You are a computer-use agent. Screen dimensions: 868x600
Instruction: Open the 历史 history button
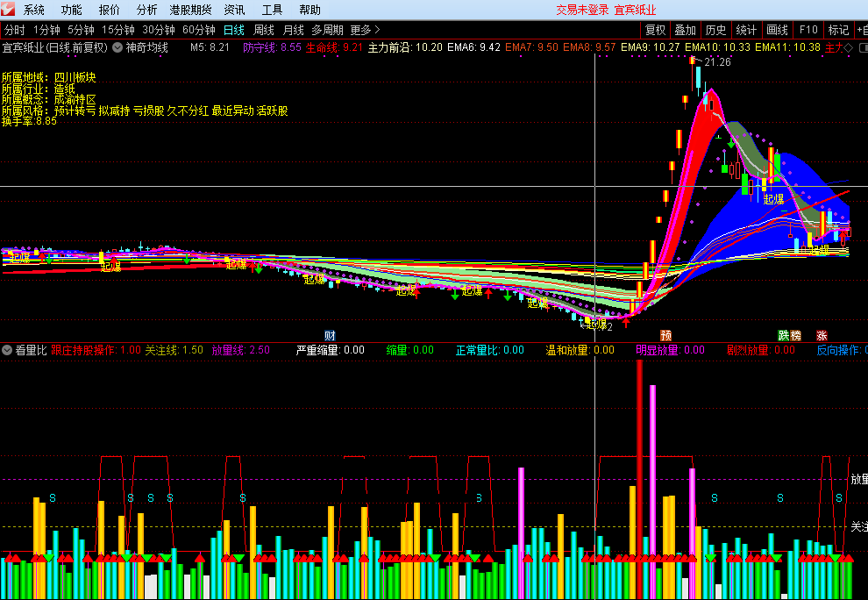[x=715, y=30]
